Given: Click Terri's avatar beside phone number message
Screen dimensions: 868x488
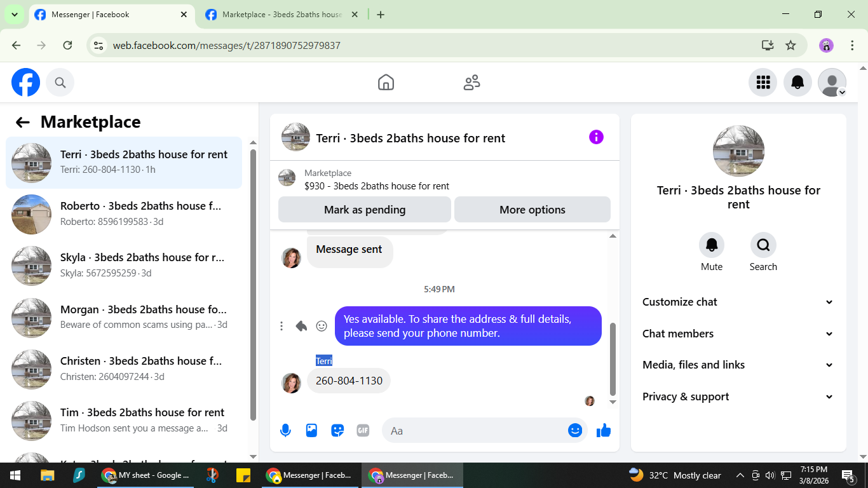Looking at the screenshot, I should click(292, 383).
